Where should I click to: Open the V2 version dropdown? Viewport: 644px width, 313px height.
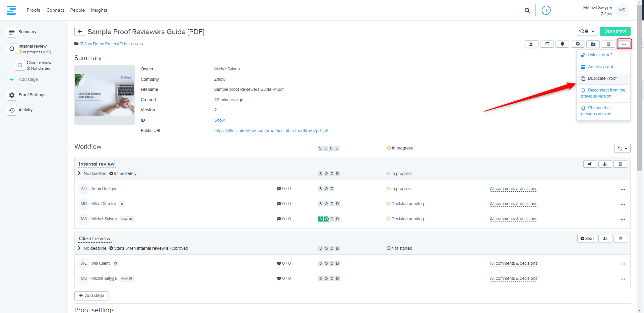(x=587, y=31)
